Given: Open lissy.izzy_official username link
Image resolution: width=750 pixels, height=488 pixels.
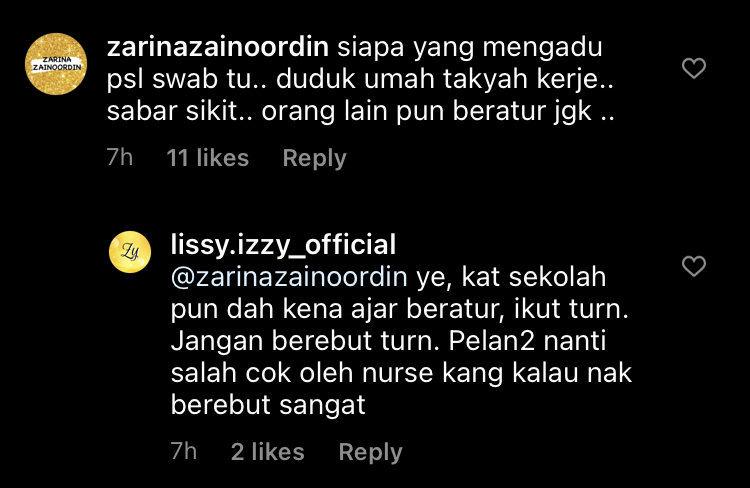Looking at the screenshot, I should point(283,244).
